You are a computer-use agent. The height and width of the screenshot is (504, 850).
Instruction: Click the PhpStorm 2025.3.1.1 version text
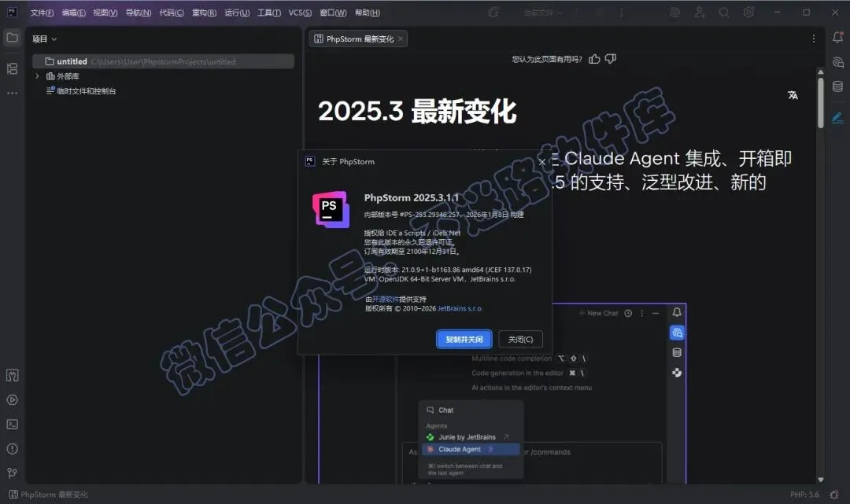412,197
